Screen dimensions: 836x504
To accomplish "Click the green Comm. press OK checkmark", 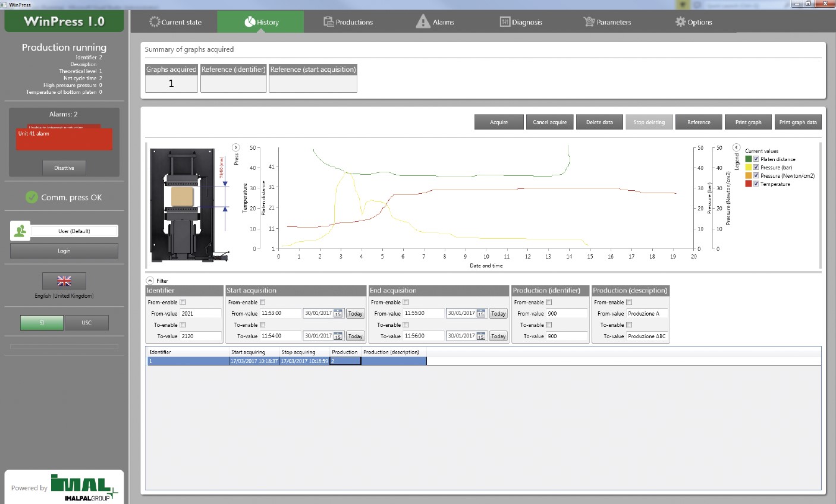I will point(32,197).
